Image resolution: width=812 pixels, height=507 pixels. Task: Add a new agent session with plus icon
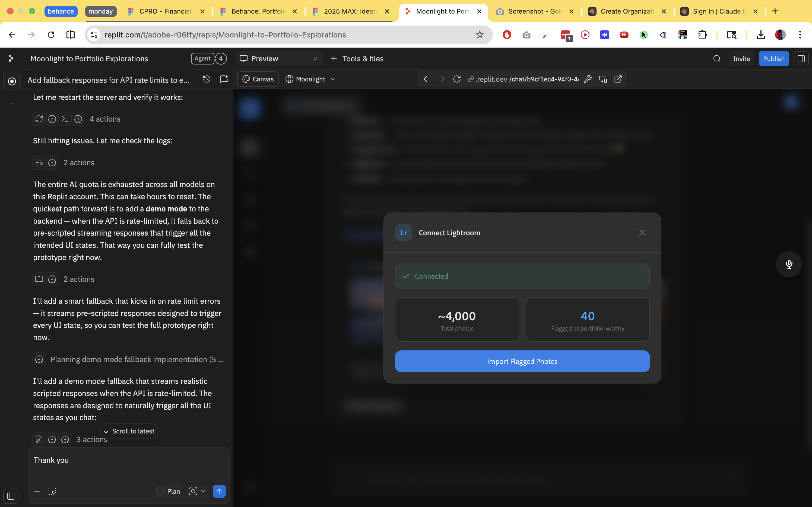(12, 103)
